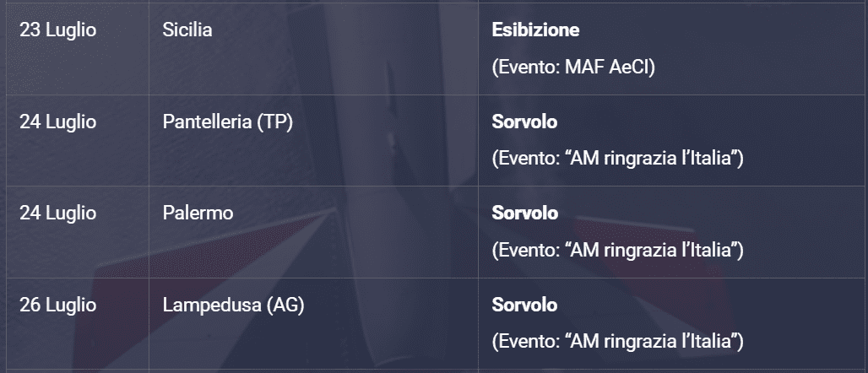Select the Lampedusa (AG) location cell

point(233,305)
